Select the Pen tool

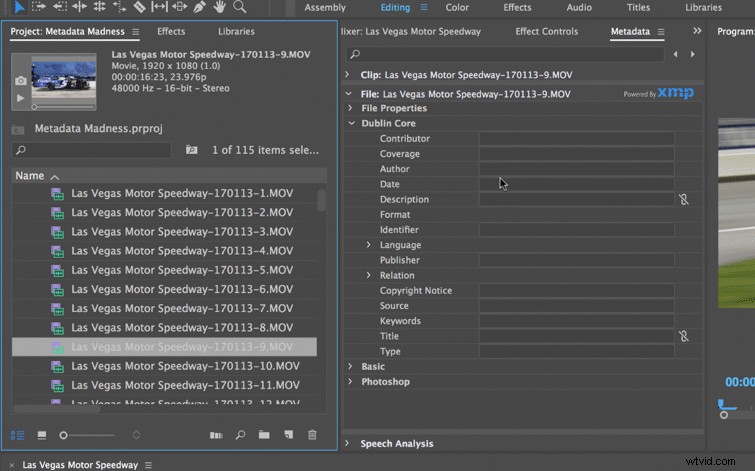[199, 7]
